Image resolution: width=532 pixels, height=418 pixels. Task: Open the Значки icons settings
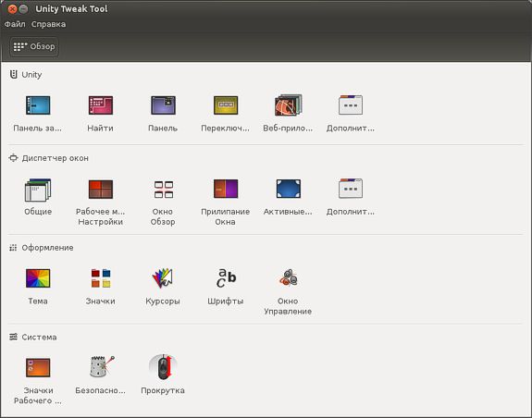click(101, 278)
